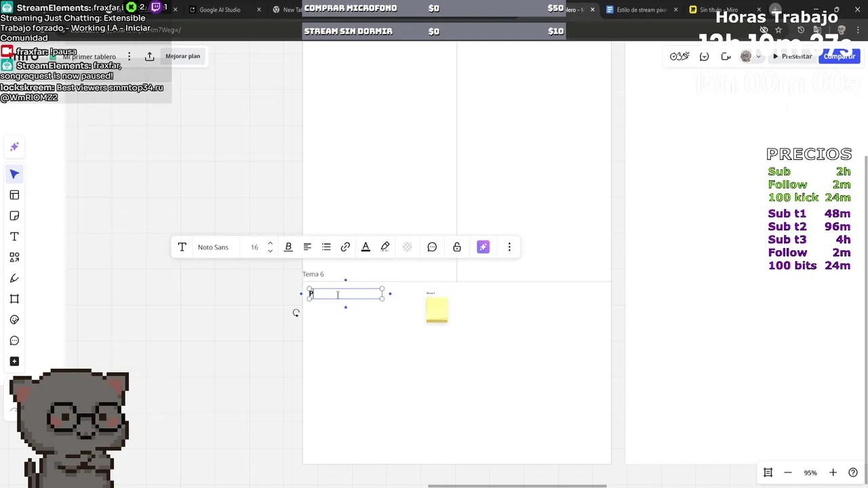
Task: Close the Google AI Studio tab
Action: 259,10
